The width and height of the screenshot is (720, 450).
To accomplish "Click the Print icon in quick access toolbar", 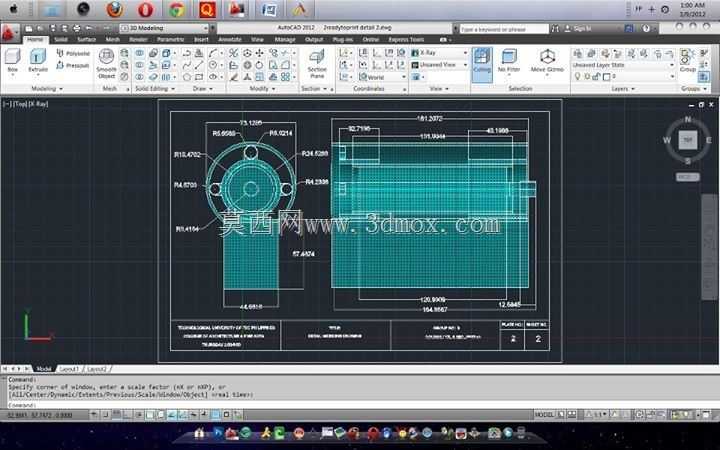I will pos(76,28).
